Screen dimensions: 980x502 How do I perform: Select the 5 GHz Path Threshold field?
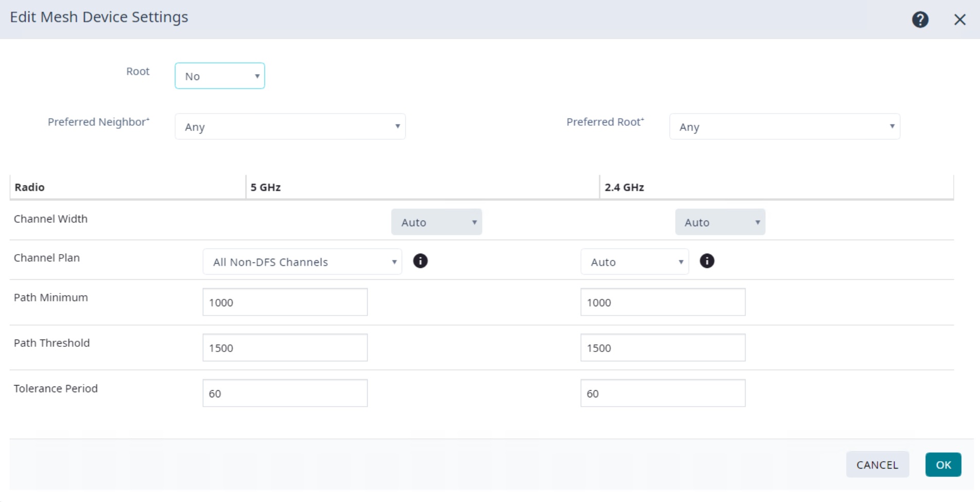click(x=284, y=347)
